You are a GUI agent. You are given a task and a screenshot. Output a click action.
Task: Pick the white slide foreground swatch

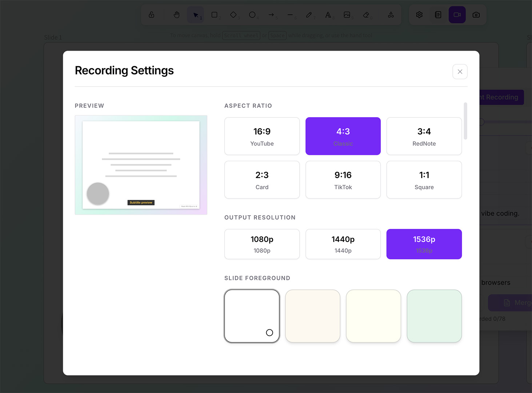[252, 316]
